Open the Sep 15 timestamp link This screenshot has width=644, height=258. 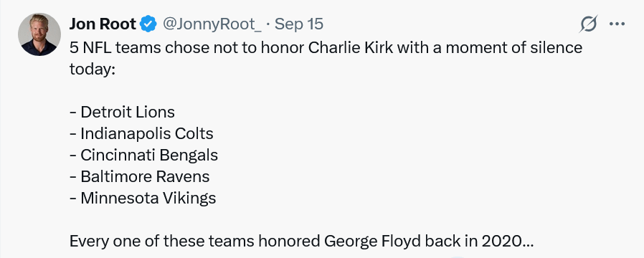coord(299,24)
